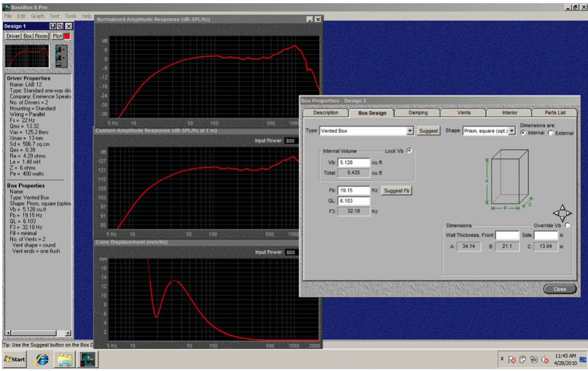Image resolution: width=588 pixels, height=371 pixels.
Task: Click the BassBox 6 Pro title bar app icon
Action: click(x=6, y=7)
